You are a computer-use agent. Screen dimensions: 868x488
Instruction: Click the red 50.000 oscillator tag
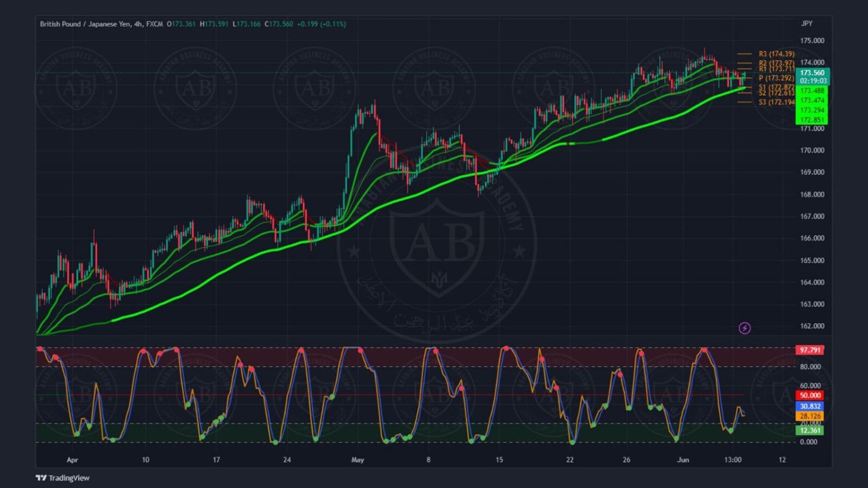click(x=810, y=395)
